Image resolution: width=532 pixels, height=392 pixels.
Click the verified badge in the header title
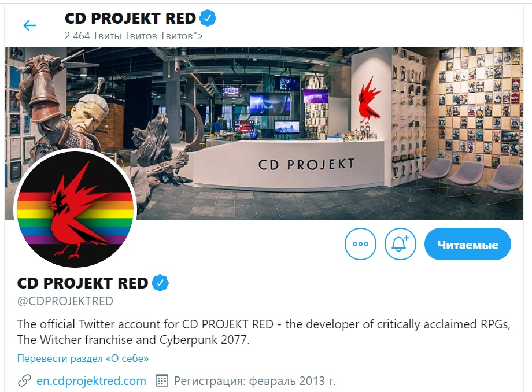tap(208, 19)
